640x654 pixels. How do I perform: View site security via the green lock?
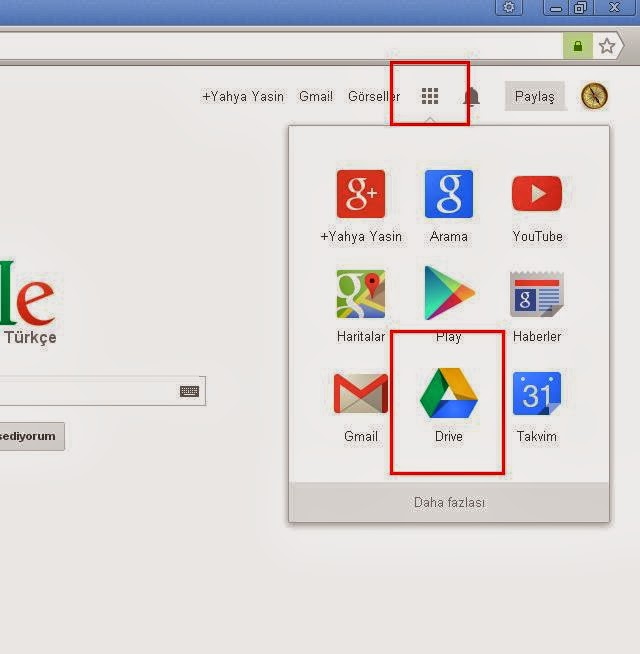click(x=578, y=45)
